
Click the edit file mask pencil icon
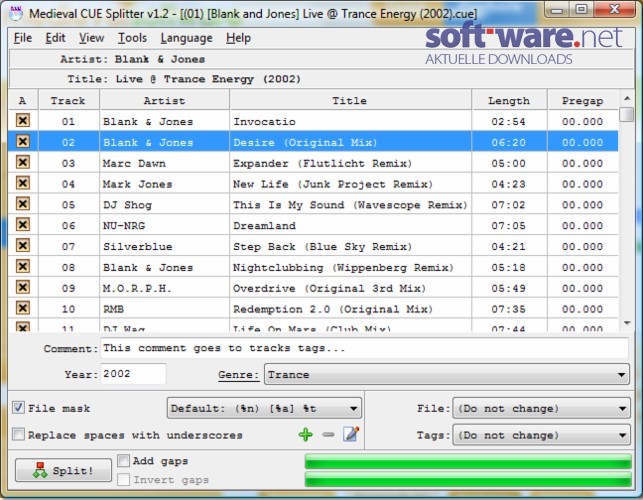point(351,434)
